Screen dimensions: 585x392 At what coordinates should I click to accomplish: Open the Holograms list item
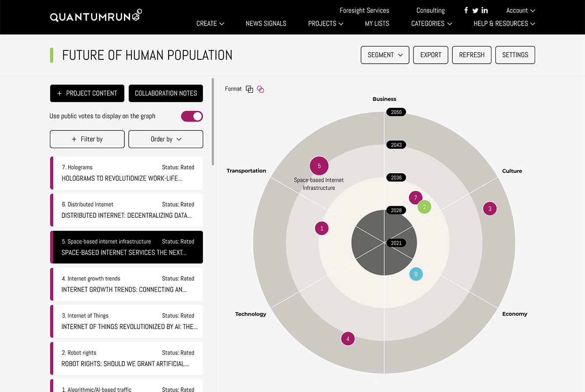pyautogui.click(x=127, y=173)
